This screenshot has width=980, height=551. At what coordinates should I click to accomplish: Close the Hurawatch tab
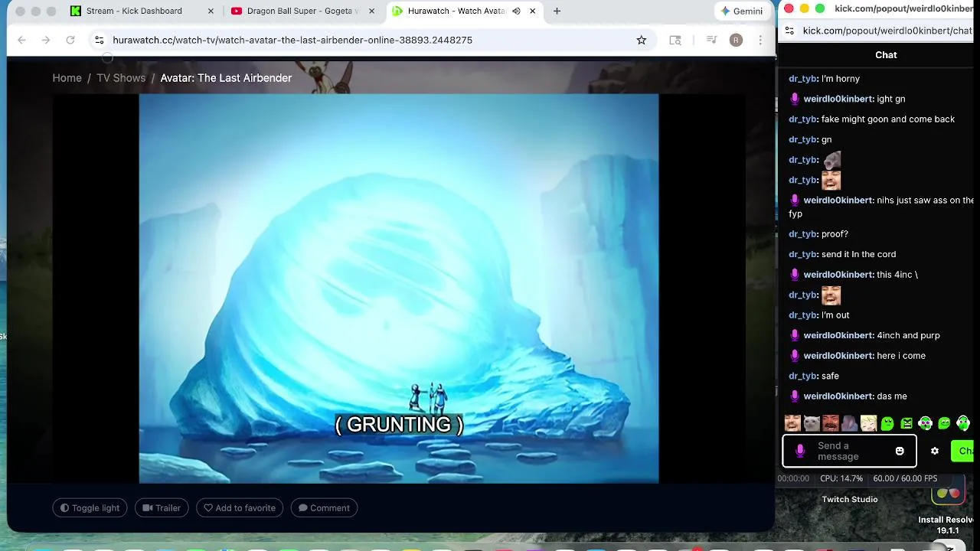click(532, 11)
